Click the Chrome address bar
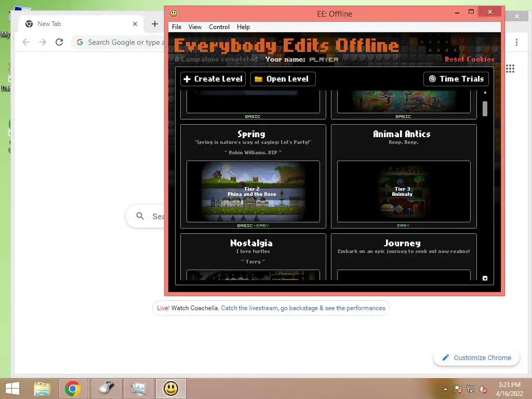The image size is (532, 399). tap(119, 42)
